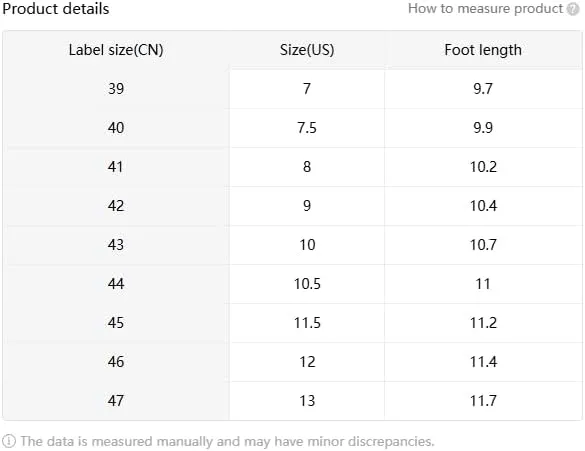Click the manual measurement disclaimer text

point(227,441)
